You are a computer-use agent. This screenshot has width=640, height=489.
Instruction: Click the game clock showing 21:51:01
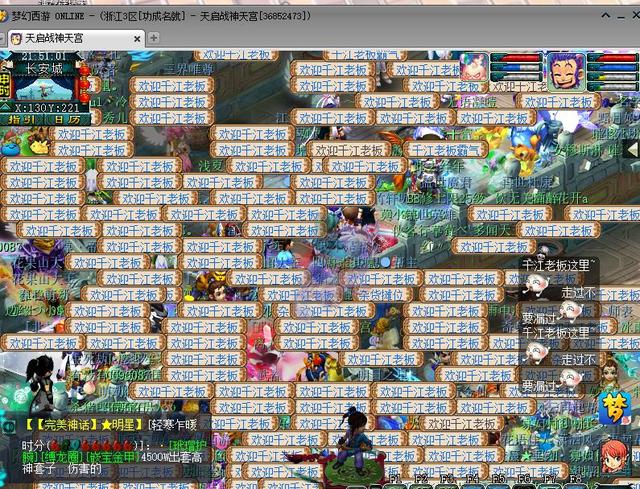pyautogui.click(x=44, y=56)
